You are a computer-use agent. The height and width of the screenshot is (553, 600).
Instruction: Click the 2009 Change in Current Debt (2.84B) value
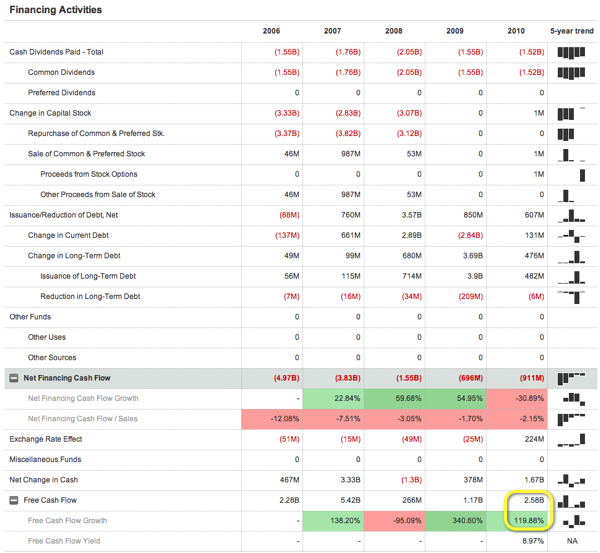pyautogui.click(x=470, y=235)
